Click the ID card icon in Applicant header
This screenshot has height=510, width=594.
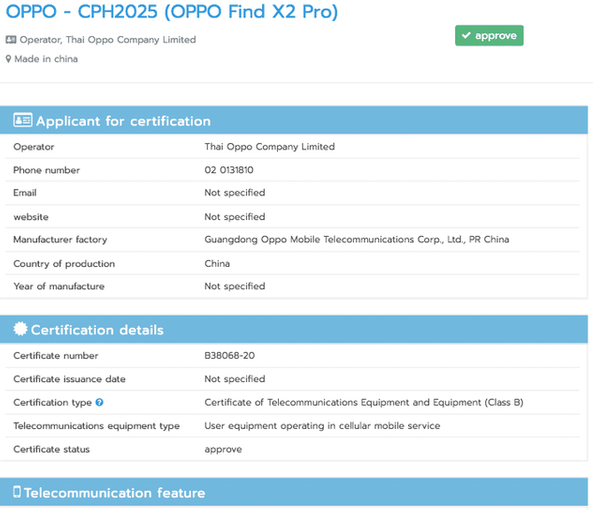pos(23,120)
